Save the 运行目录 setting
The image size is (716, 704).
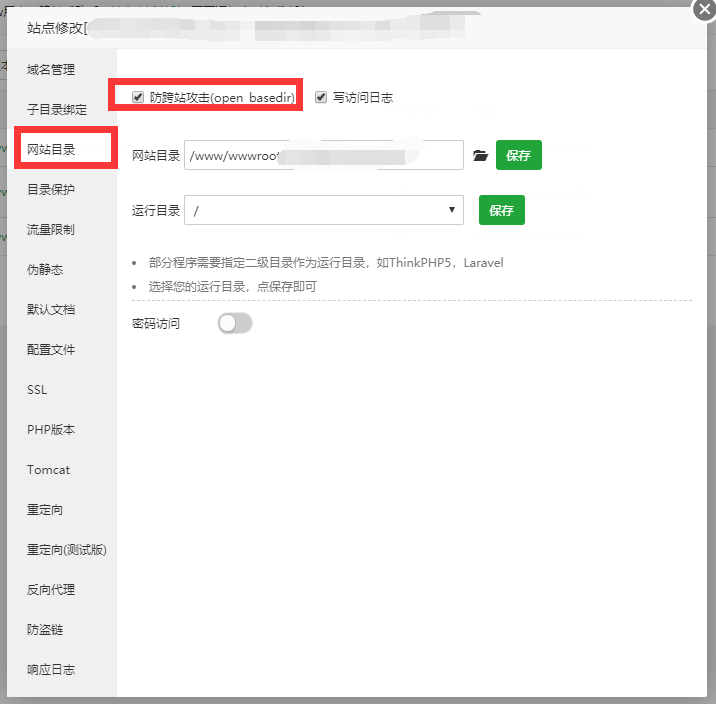[501, 211]
